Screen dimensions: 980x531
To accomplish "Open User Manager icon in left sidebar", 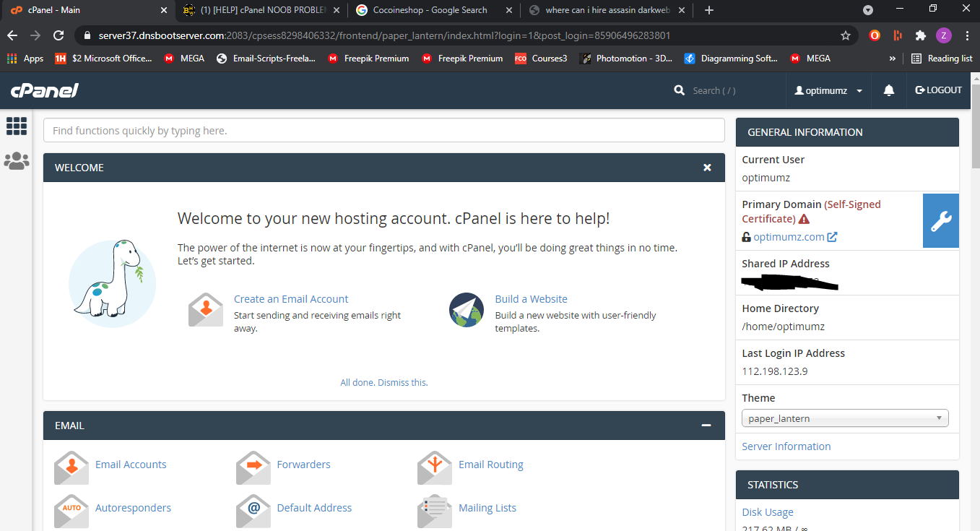I will 17,161.
